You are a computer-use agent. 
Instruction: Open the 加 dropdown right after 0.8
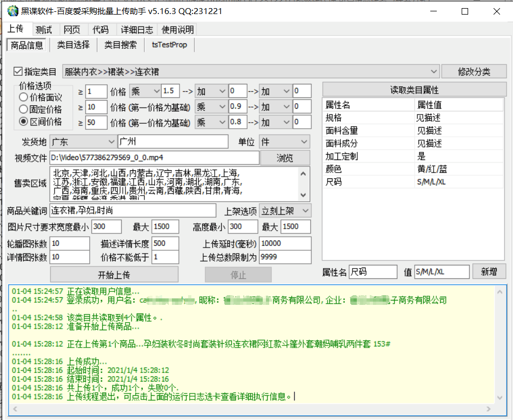(276, 122)
